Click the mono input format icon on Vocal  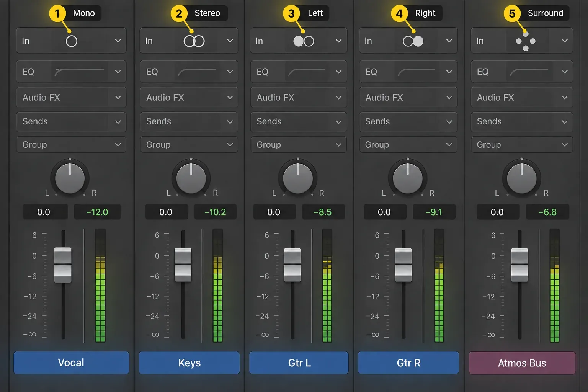pos(72,41)
